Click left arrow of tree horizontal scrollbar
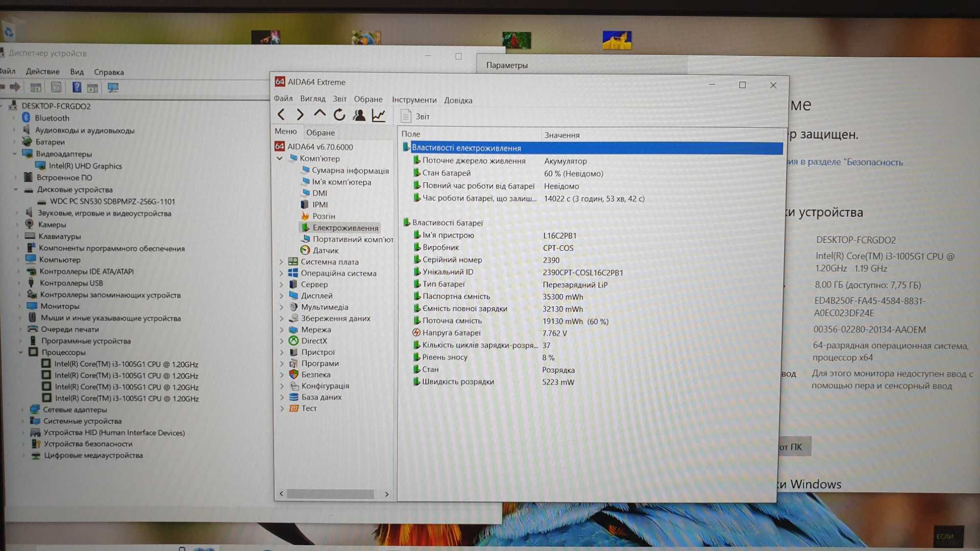 coord(281,494)
